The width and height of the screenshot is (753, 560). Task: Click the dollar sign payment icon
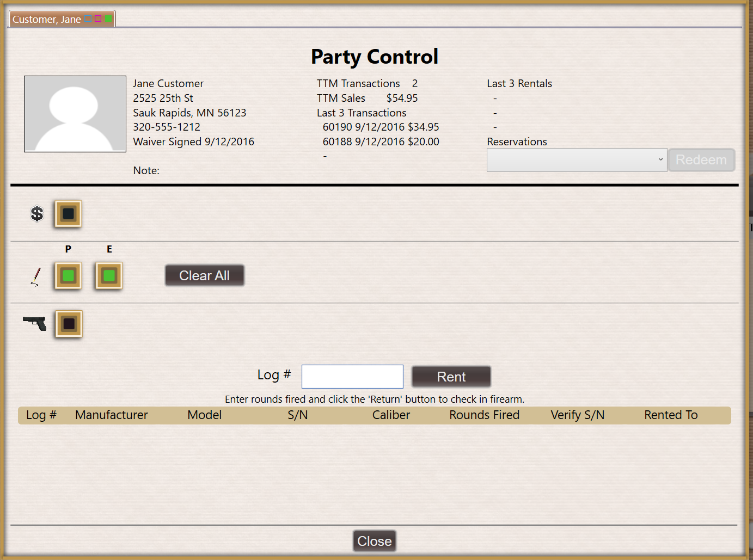tap(36, 214)
